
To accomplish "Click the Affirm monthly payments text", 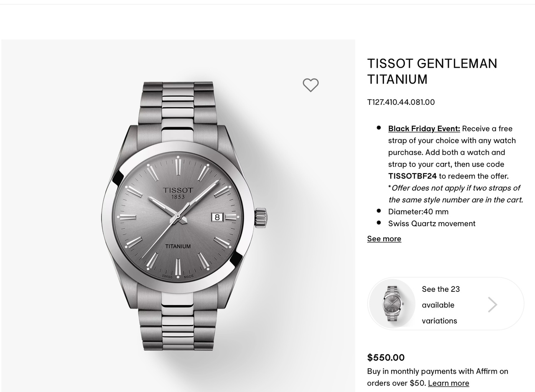I will click(438, 377).
